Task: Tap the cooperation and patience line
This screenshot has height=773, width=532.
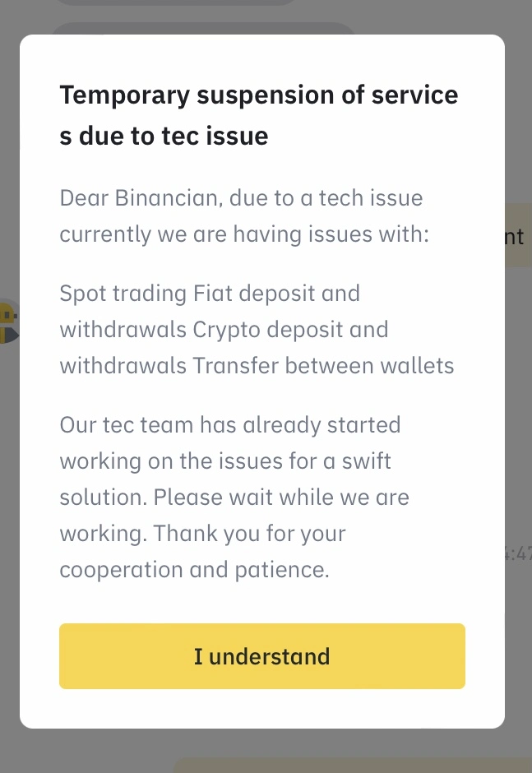Action: coord(194,570)
